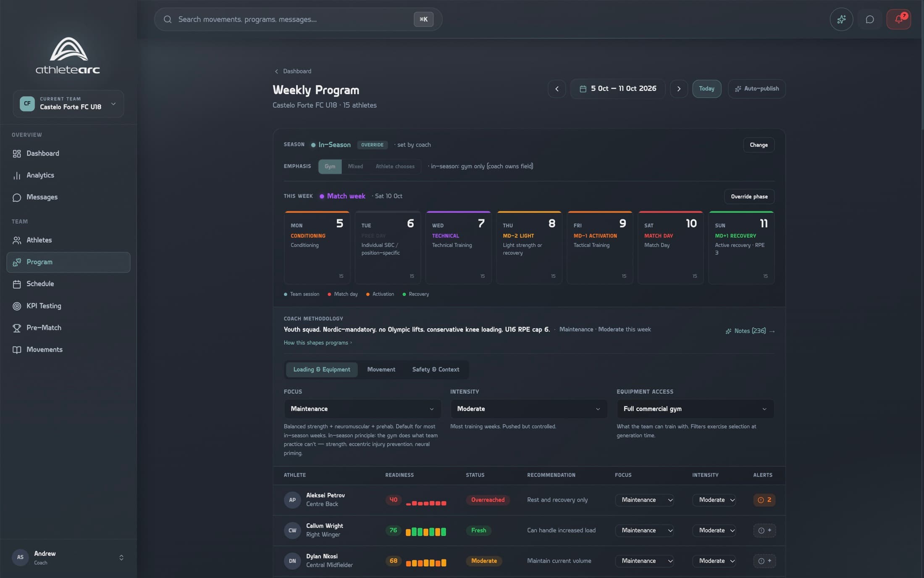Click the search magnifier icon
The image size is (924, 578).
(x=168, y=19)
